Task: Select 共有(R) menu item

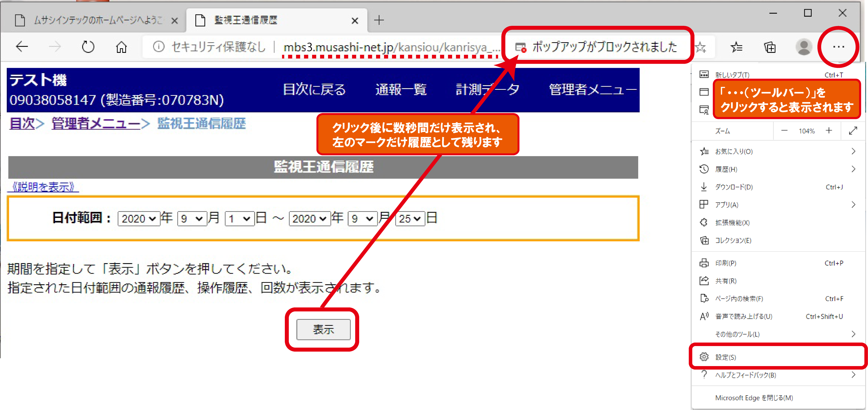Action: point(778,281)
